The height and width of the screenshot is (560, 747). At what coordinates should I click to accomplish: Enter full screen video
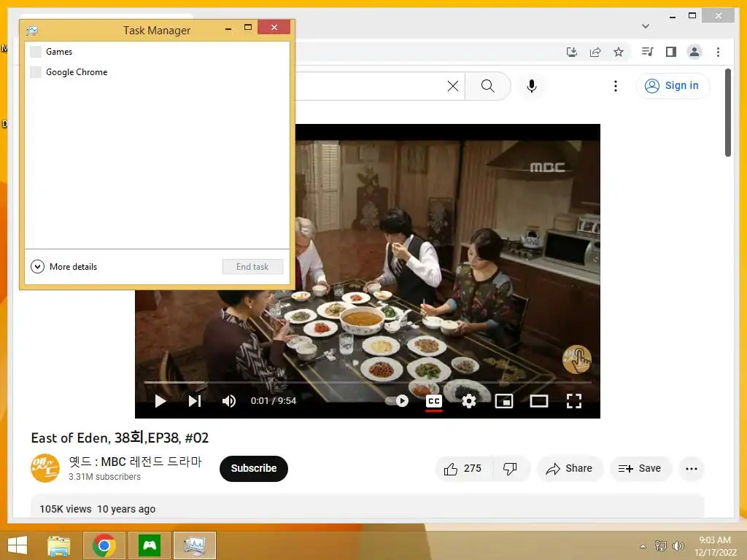pos(574,401)
